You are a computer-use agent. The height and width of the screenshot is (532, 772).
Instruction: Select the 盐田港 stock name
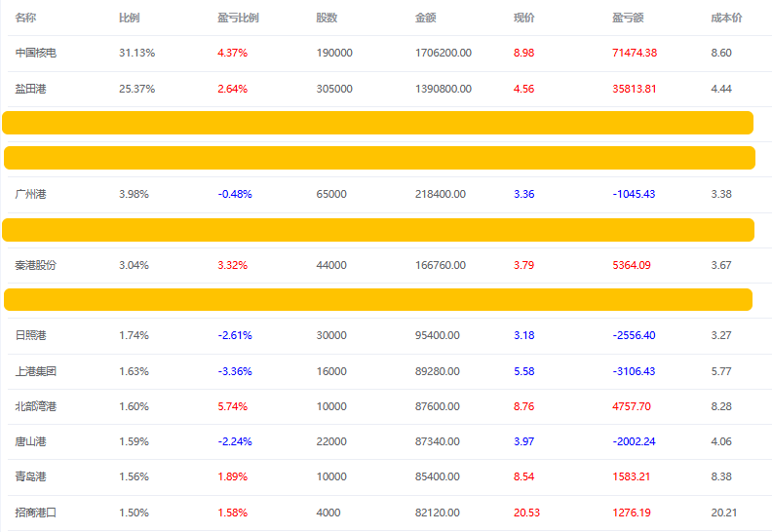[x=30, y=89]
